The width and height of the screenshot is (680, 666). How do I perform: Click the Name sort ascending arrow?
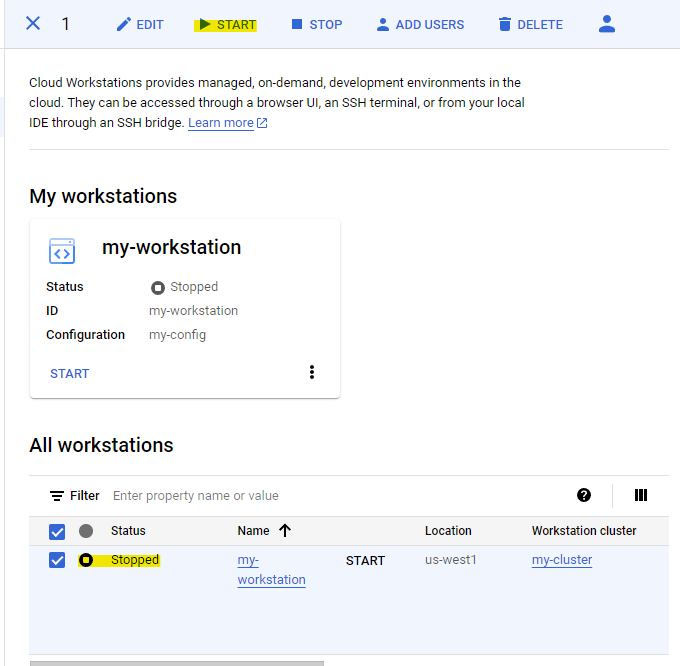(x=285, y=530)
